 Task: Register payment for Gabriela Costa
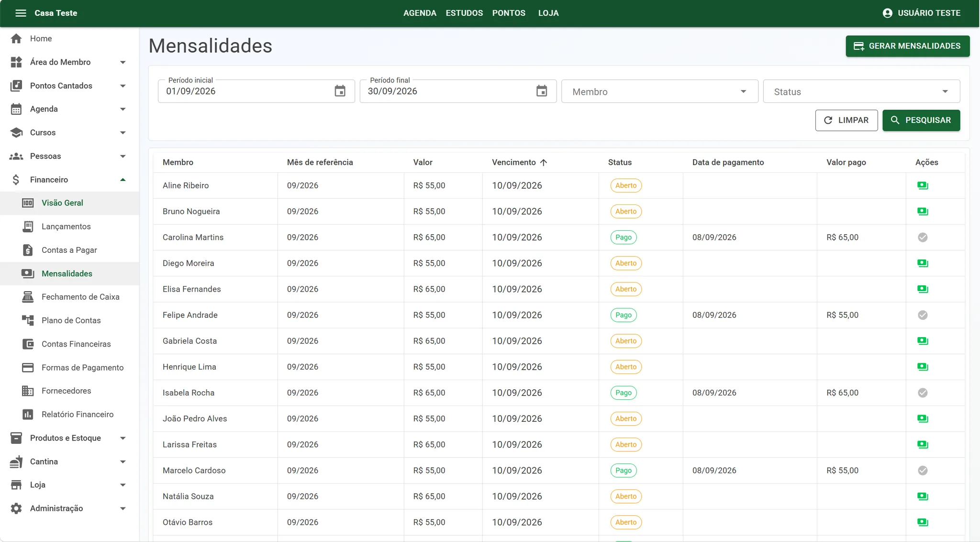pyautogui.click(x=923, y=341)
